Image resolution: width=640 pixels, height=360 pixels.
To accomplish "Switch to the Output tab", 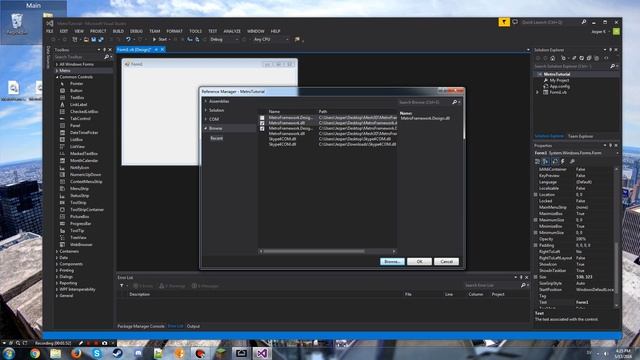I will [193, 326].
